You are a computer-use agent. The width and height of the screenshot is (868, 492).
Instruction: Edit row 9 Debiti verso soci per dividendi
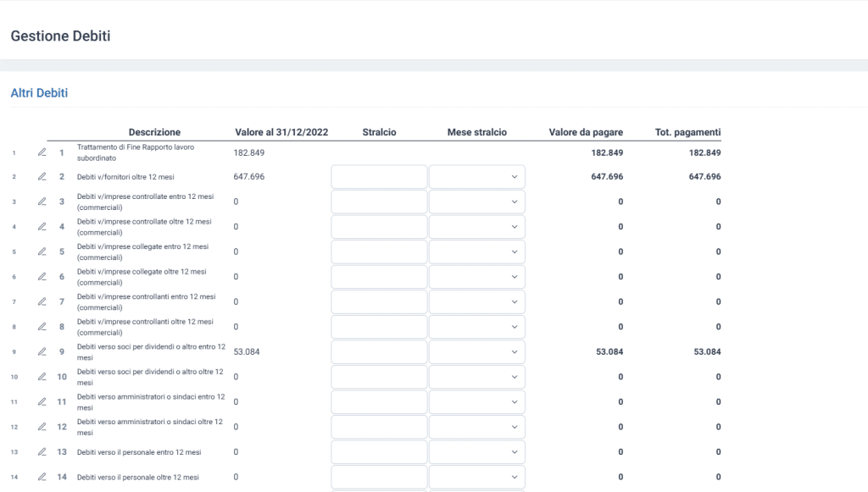pos(42,351)
